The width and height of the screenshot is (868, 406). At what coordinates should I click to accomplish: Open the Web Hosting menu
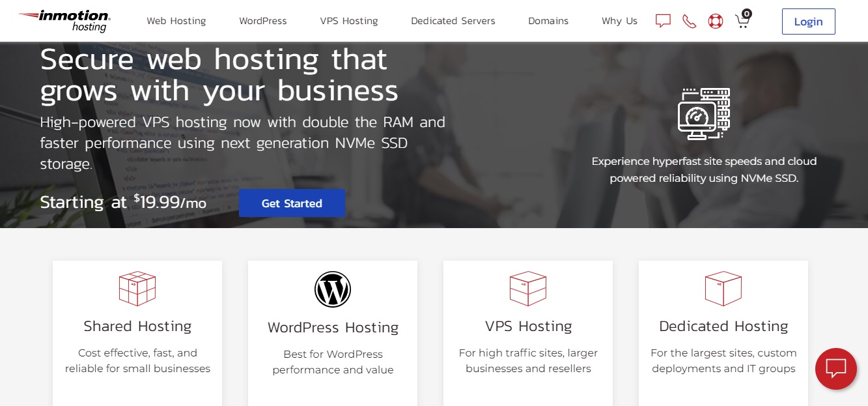click(x=176, y=21)
